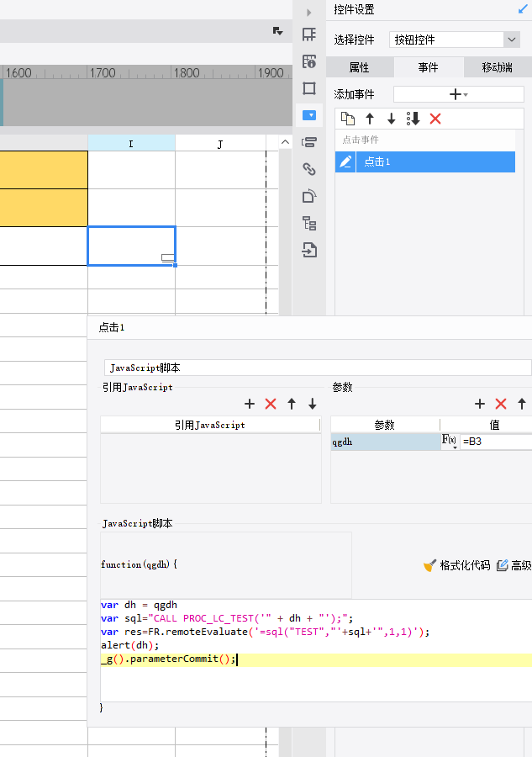This screenshot has width=532, height=757.
Task: Open the export arrow document icon in sidebar
Action: 309,250
